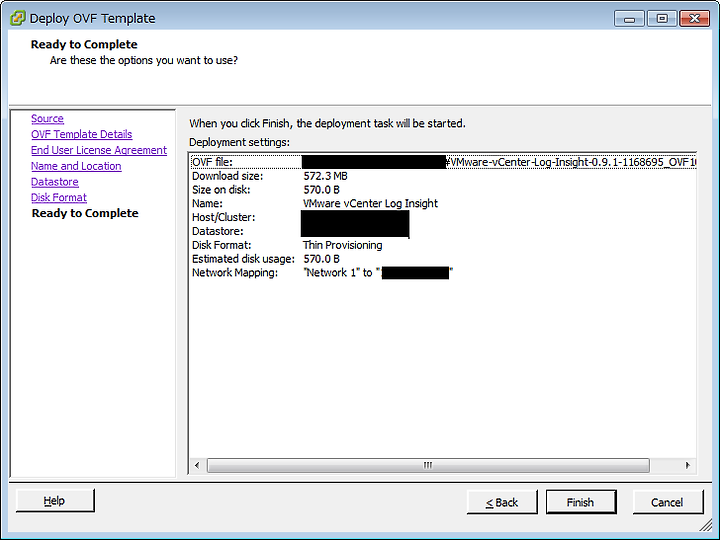Return to the Disk Format step
The width and height of the screenshot is (720, 540).
coord(59,197)
